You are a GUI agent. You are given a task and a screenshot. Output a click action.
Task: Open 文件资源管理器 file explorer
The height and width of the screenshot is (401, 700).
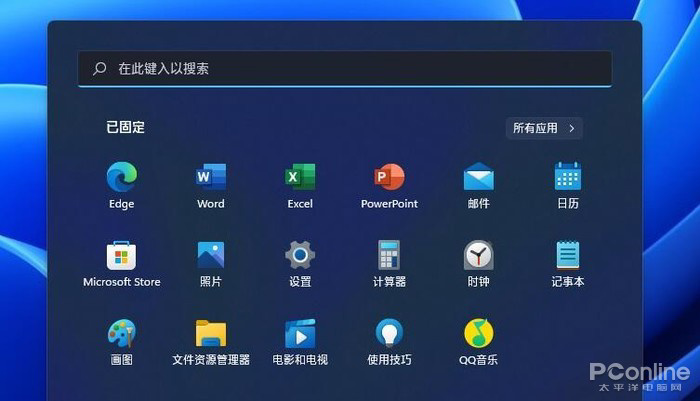click(211, 333)
